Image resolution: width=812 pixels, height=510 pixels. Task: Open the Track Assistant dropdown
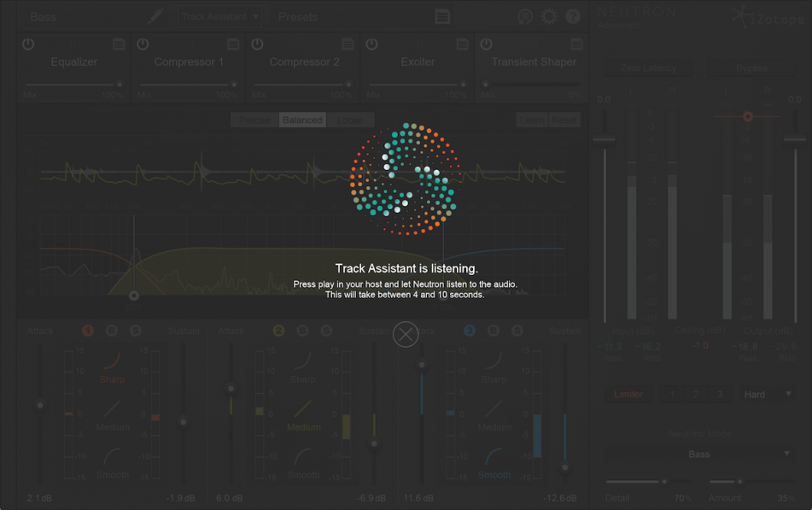click(x=219, y=15)
